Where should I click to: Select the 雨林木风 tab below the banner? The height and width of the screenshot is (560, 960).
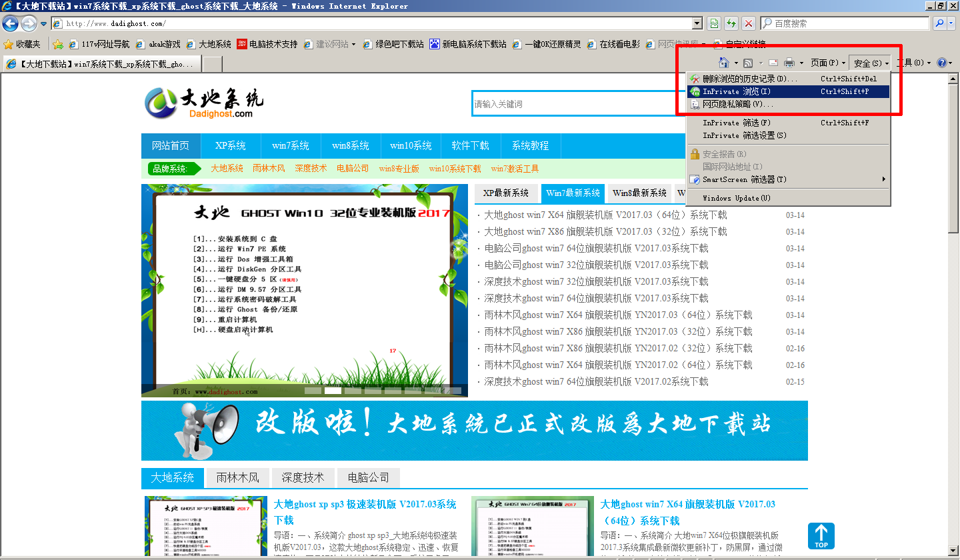click(238, 477)
